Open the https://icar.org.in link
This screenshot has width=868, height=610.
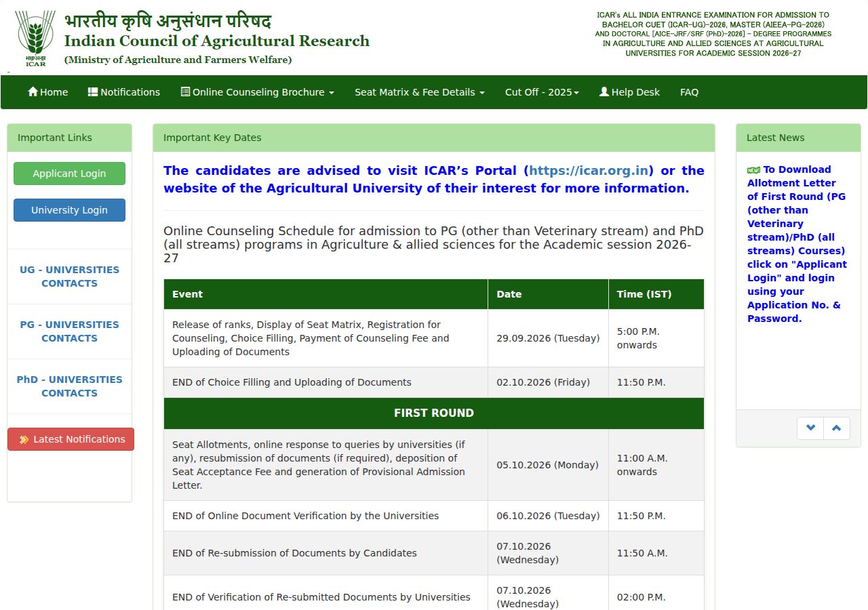pos(591,171)
